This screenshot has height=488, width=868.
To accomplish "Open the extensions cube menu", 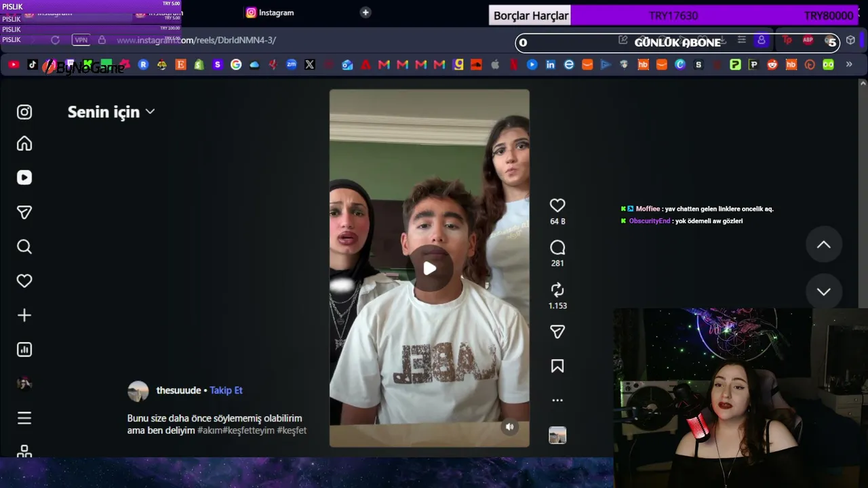I will coord(851,41).
